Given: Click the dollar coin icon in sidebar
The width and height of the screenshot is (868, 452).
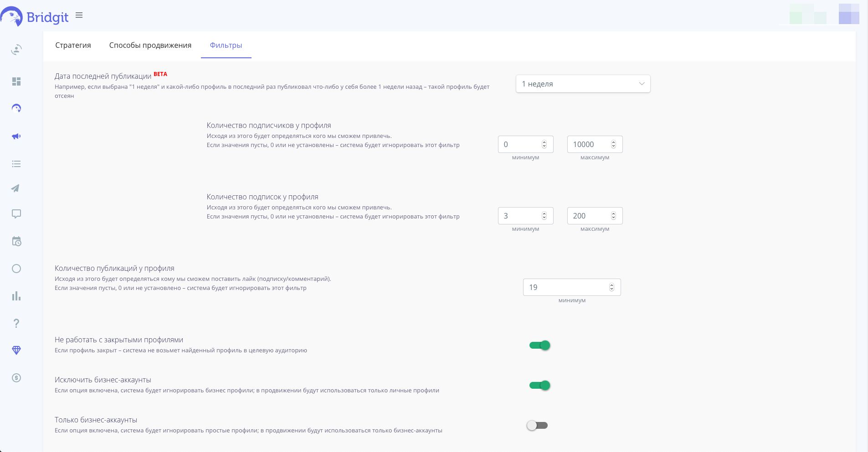Looking at the screenshot, I should point(16,378).
